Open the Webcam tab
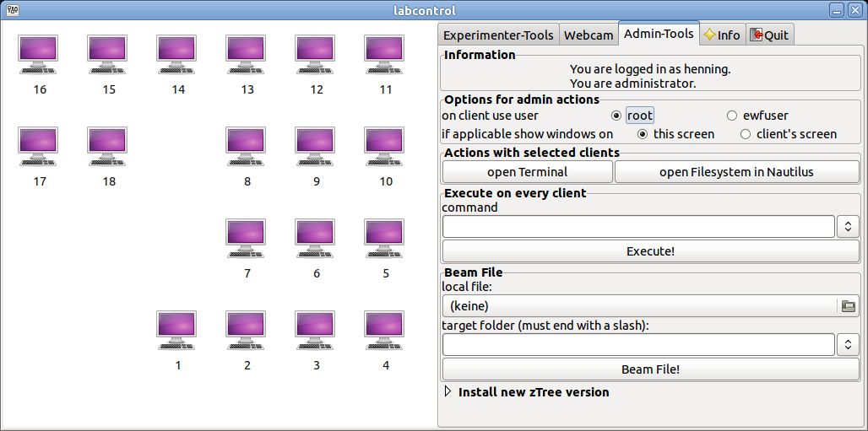This screenshot has width=868, height=431. tap(588, 35)
